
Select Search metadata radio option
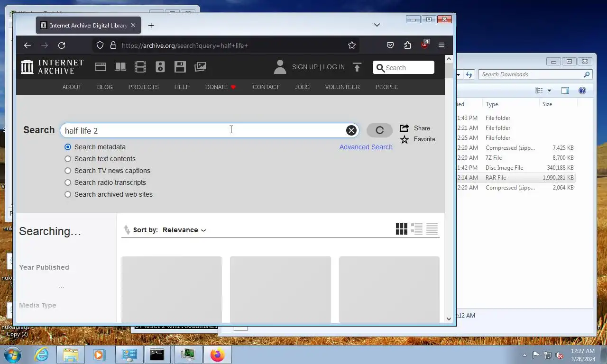(68, 147)
